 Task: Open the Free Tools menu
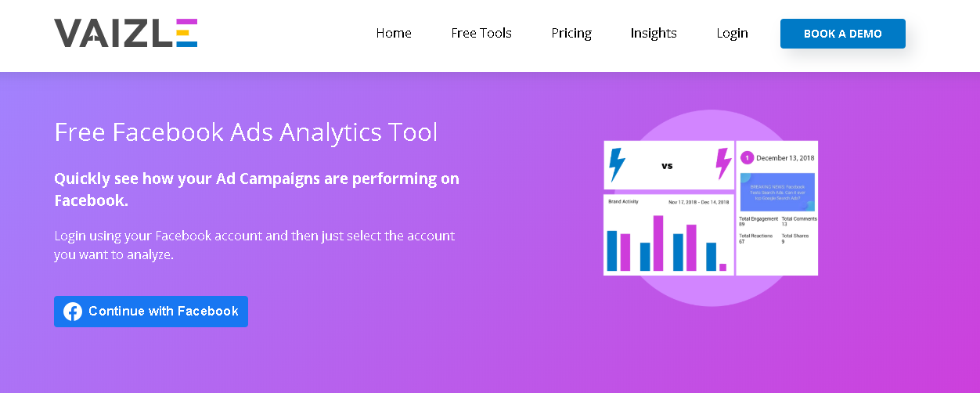481,33
